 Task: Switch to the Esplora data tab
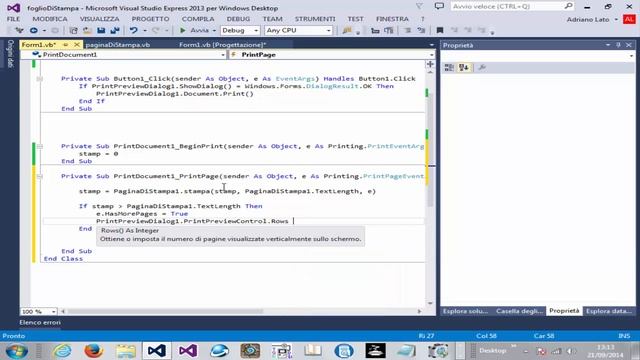coord(608,311)
